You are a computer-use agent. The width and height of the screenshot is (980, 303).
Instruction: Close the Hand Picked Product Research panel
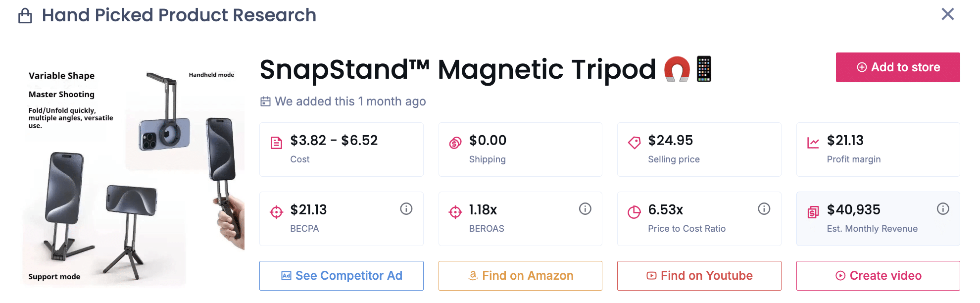[x=948, y=14]
